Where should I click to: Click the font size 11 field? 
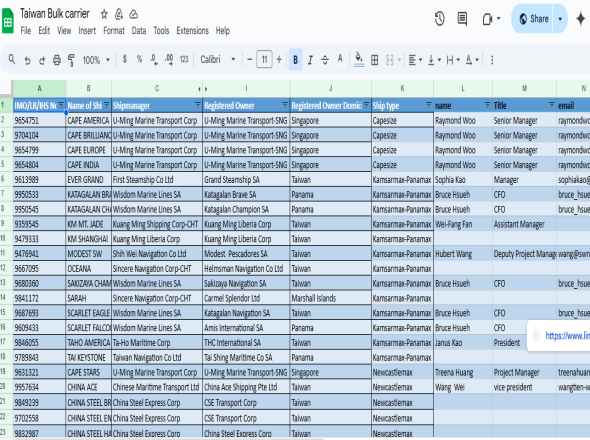(x=264, y=59)
